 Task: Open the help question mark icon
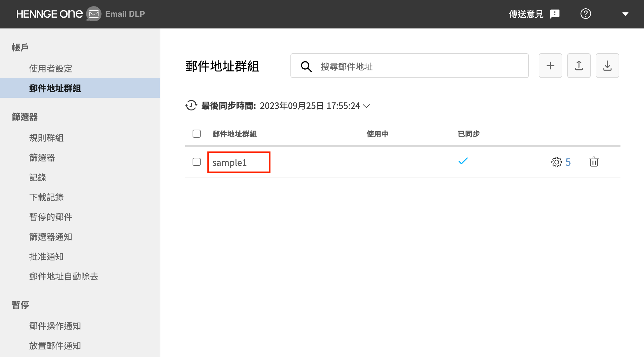[x=585, y=14]
